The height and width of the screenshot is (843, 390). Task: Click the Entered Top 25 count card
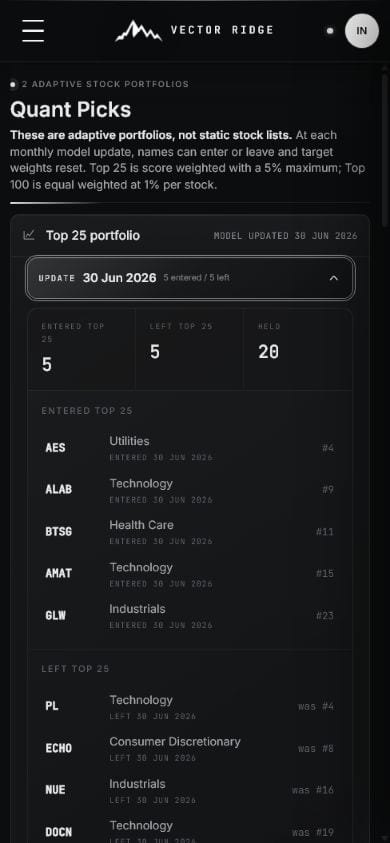pos(81,349)
